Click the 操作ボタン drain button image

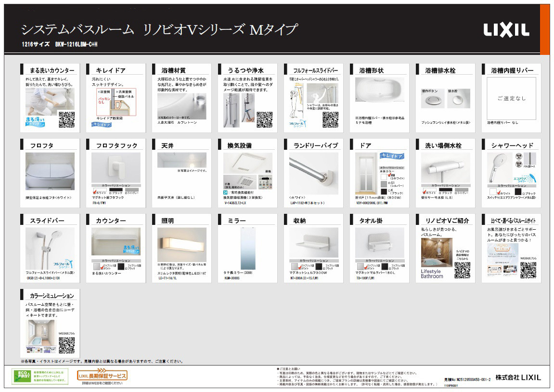tap(429, 100)
